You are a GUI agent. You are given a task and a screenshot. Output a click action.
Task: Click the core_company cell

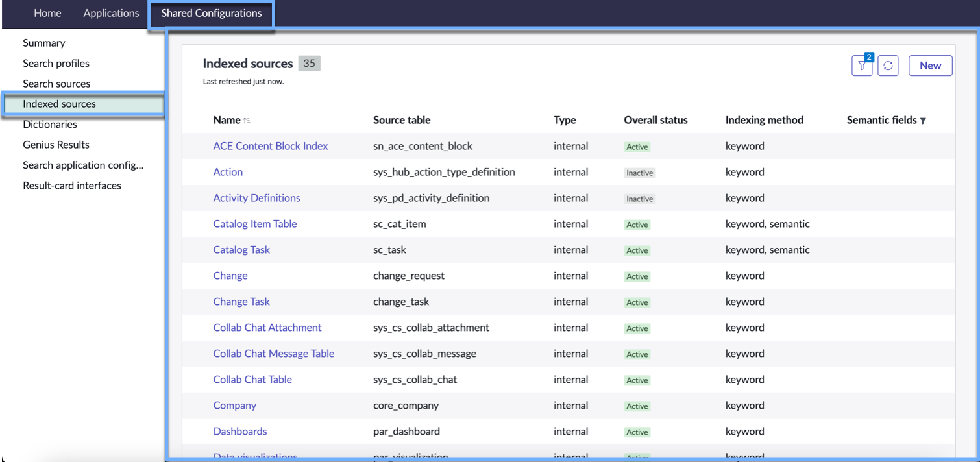click(406, 406)
